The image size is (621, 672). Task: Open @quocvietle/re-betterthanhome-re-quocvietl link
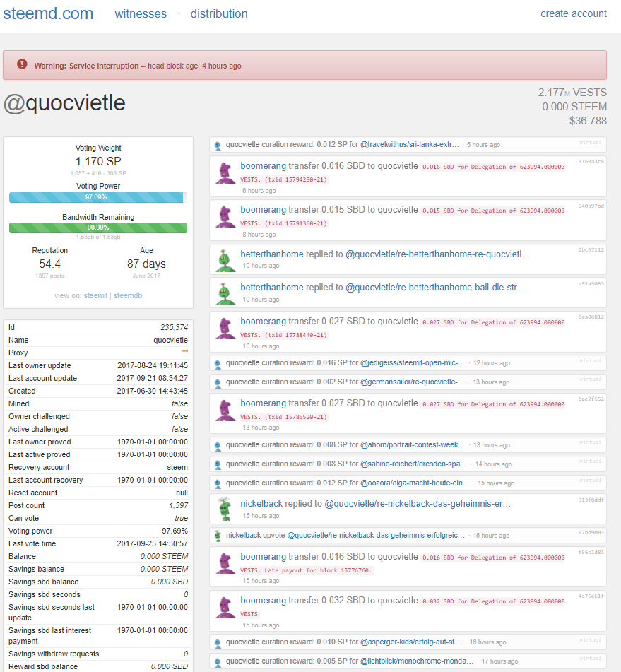[x=437, y=254]
